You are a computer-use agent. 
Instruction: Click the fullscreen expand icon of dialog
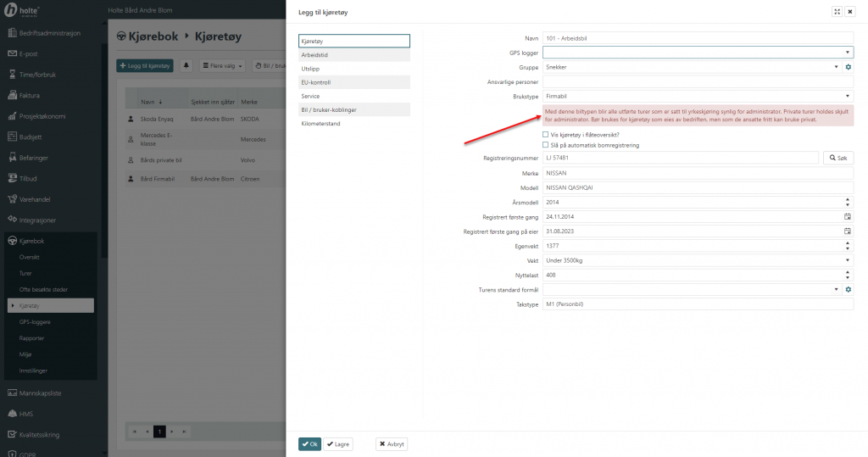tap(837, 12)
